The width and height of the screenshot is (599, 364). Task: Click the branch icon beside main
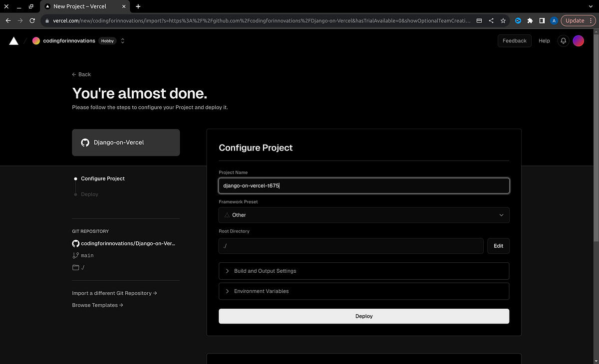click(75, 255)
